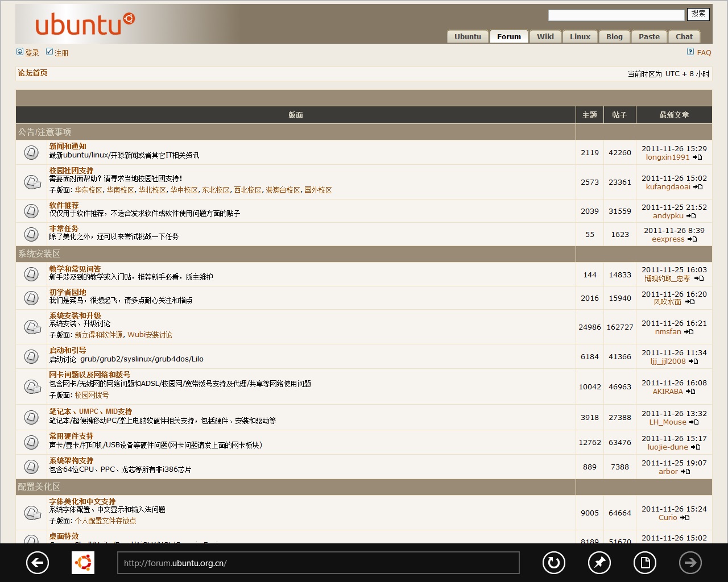The image size is (728, 582).
Task: Open user profile eexpress
Action: pyautogui.click(x=668, y=239)
